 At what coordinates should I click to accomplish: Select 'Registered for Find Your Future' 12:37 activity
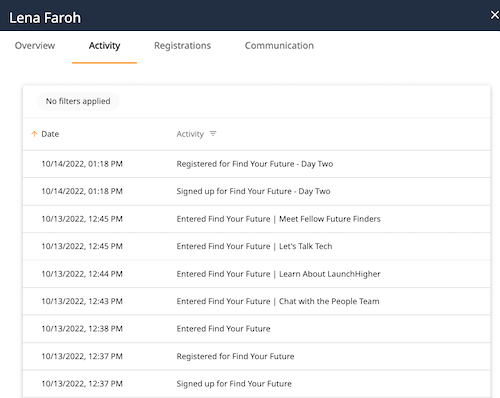pyautogui.click(x=235, y=356)
